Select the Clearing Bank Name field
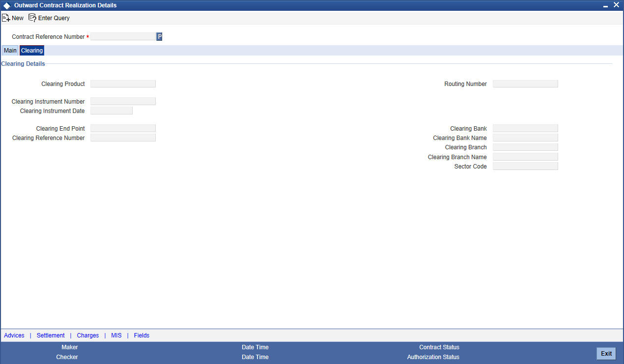This screenshot has width=624, height=364. tap(525, 138)
